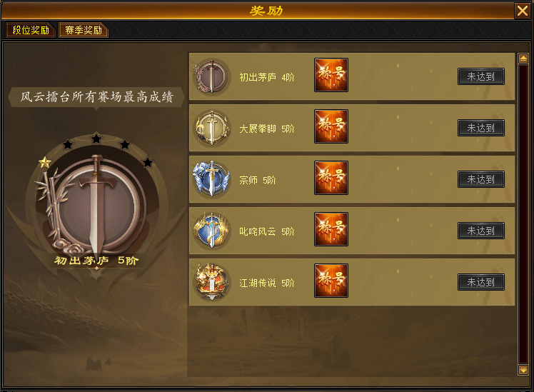Click the 初出茅庐 4阶 rank badge icon
This screenshot has height=392, width=534.
coord(211,76)
